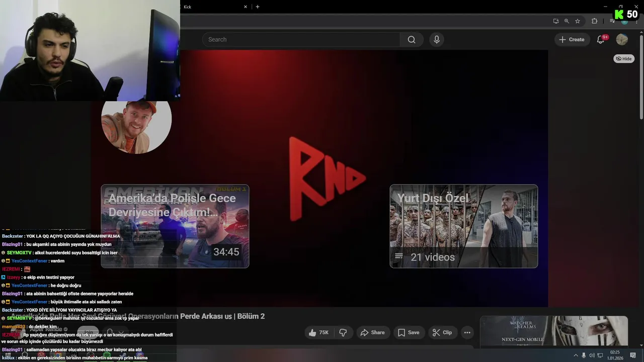Click the 34:45 duration badge

coord(226,252)
